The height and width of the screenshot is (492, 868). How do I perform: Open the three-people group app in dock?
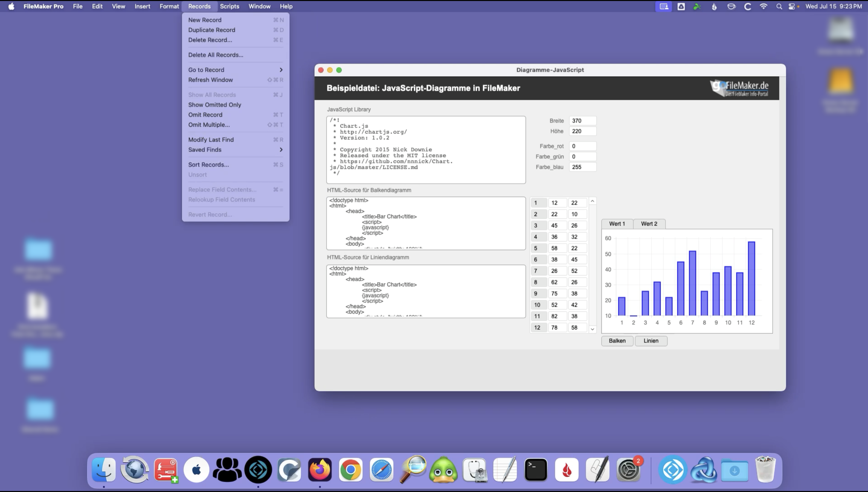click(227, 470)
